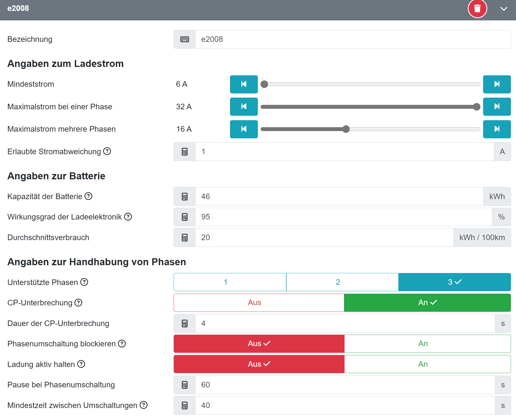Image resolution: width=516 pixels, height=420 pixels.
Task: Show help for Wirkungsgrad der Ladeelektronik
Action: point(128,217)
